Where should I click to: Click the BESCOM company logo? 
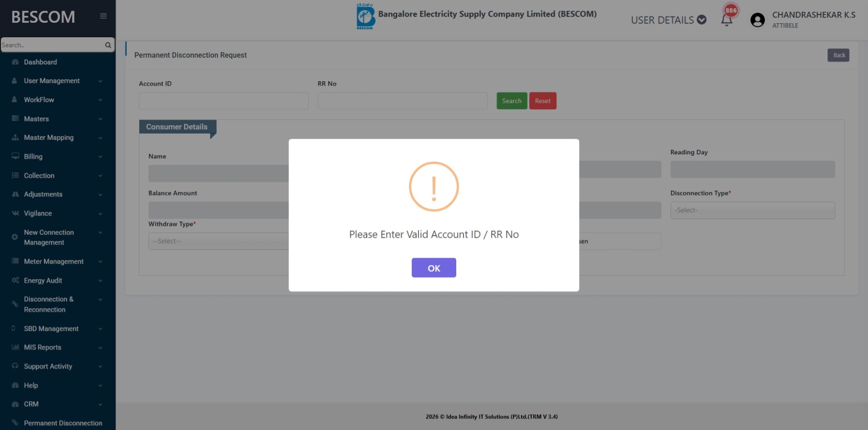pyautogui.click(x=365, y=17)
